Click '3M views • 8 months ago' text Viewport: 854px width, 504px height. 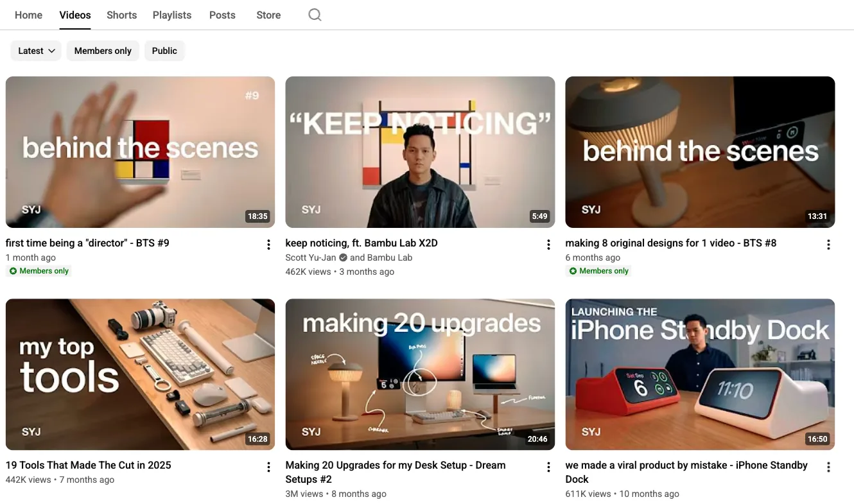click(336, 494)
